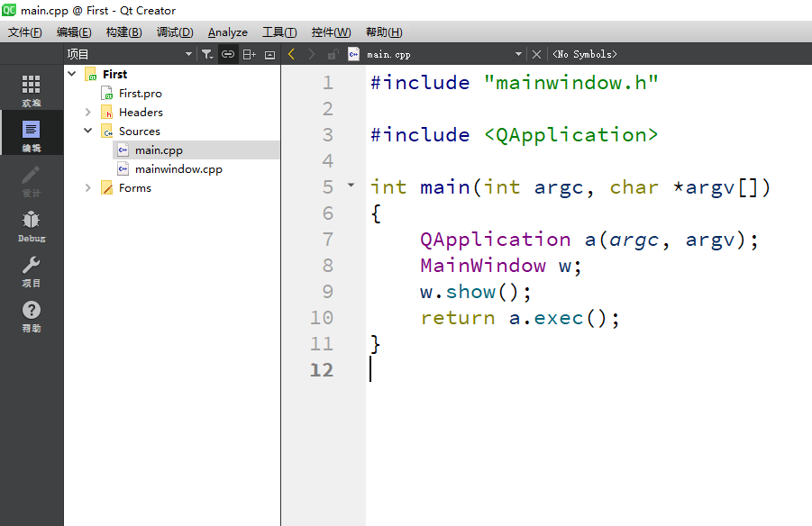The image size is (812, 526).
Task: Click <QApplication> in include line
Action: coord(570,134)
